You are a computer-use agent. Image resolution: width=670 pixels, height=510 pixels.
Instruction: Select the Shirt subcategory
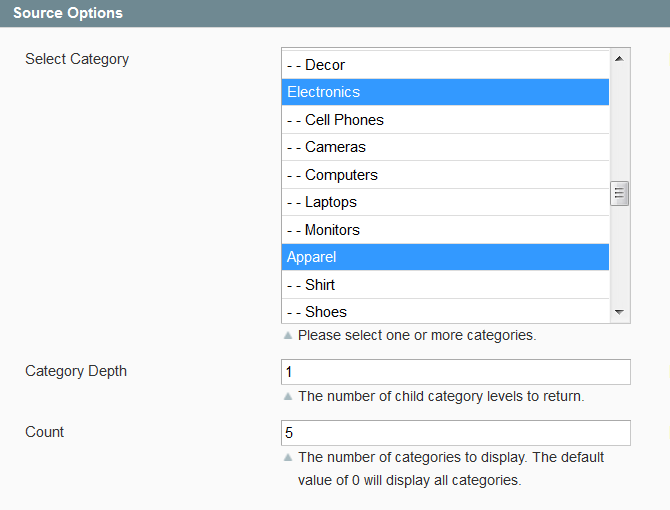(x=445, y=285)
